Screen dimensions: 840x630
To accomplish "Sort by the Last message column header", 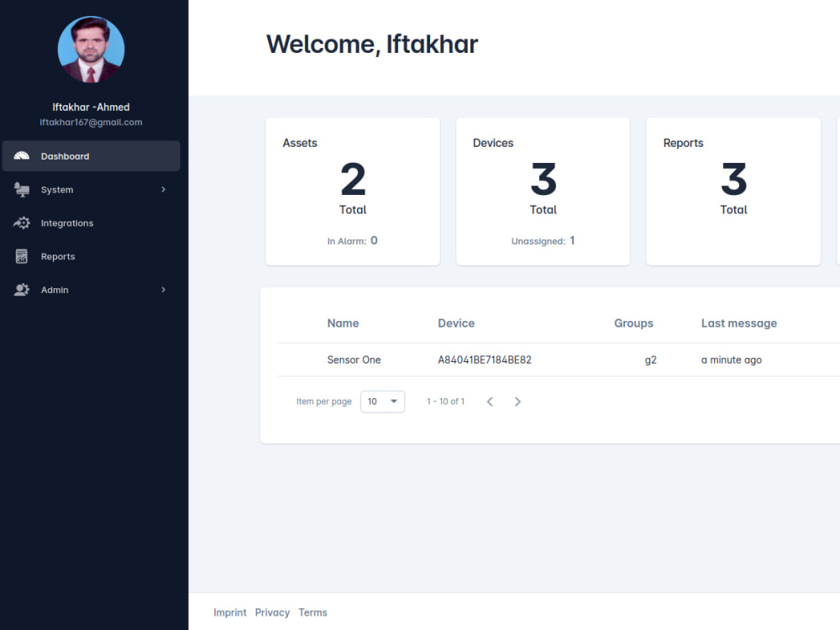I will [738, 323].
